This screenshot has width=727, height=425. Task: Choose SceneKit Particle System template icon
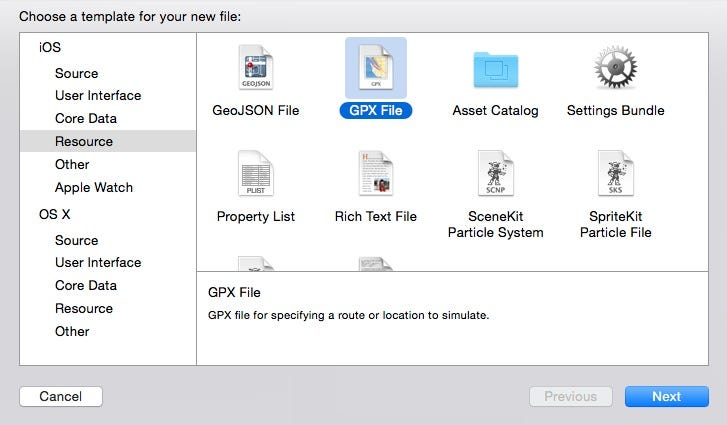click(495, 175)
